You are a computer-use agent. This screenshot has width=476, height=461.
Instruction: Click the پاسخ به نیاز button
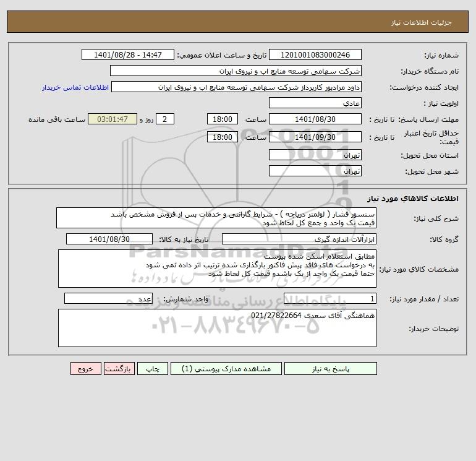coord(330,369)
